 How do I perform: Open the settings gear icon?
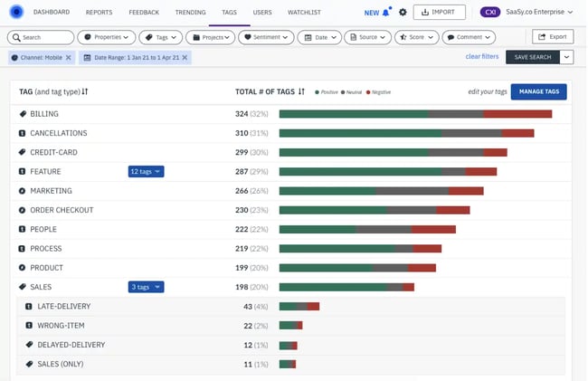click(403, 13)
